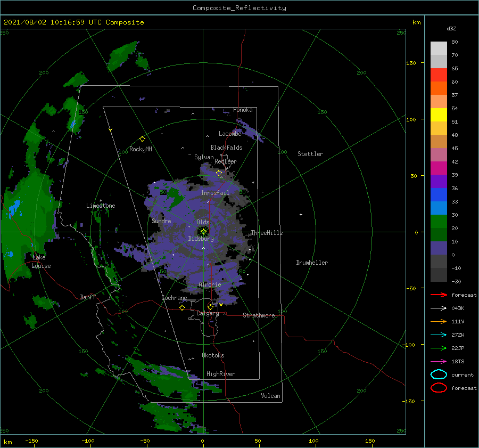Screen dimensions: 479x448
Task: Click the Composite_Reflectivity title
Action: pyautogui.click(x=239, y=8)
